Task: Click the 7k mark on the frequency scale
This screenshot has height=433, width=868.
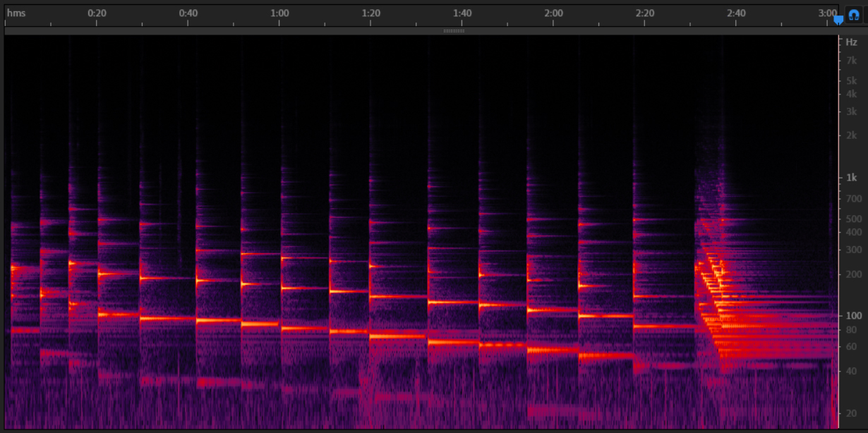Action: (x=851, y=61)
